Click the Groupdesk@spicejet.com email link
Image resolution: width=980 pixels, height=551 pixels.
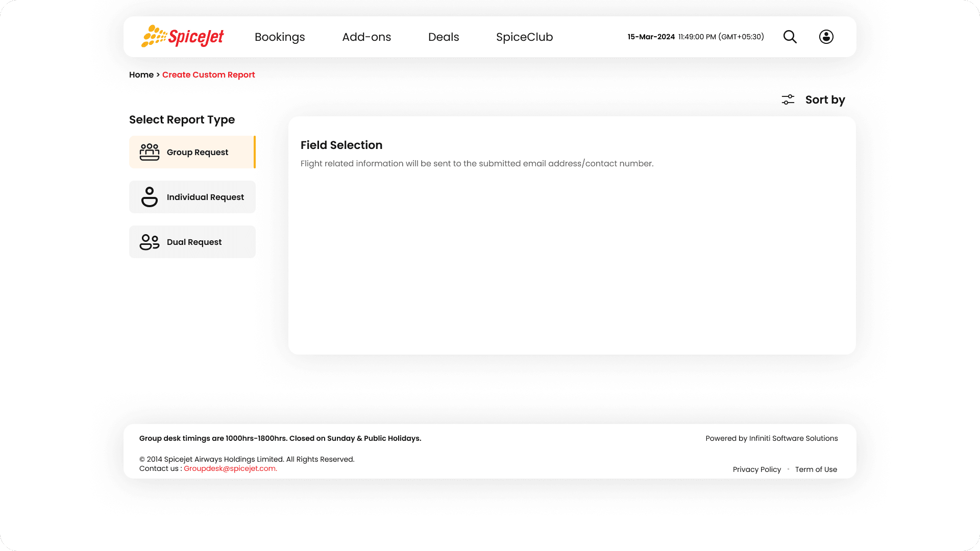230,468
